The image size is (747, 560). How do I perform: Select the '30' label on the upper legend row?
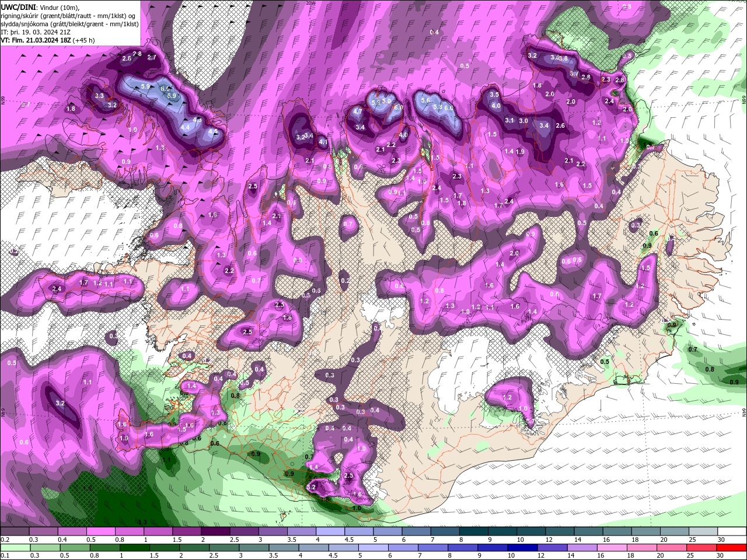tap(721, 538)
